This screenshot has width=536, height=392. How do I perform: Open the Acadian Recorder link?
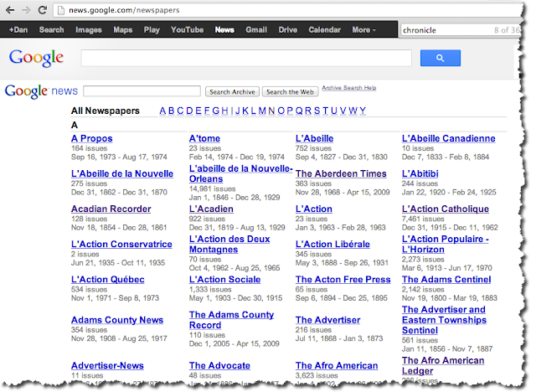(x=111, y=209)
